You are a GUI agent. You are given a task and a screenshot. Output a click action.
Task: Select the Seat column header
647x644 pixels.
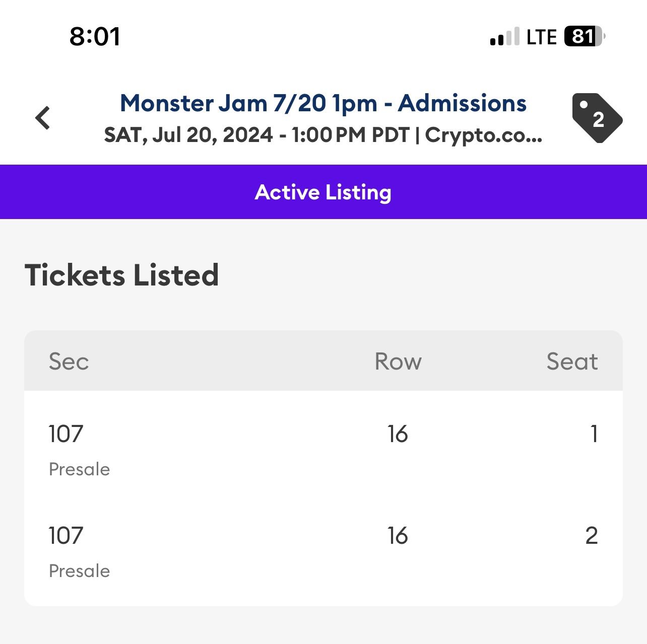[572, 361]
